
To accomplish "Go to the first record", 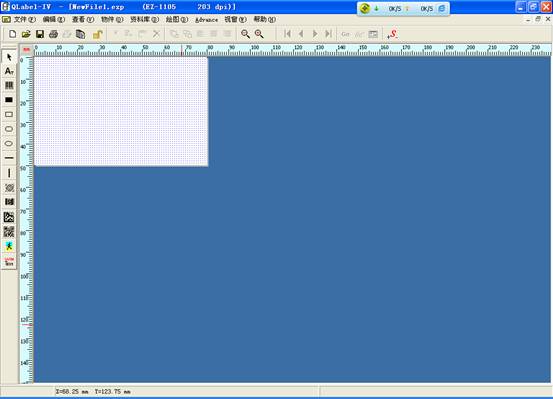I will coord(287,34).
